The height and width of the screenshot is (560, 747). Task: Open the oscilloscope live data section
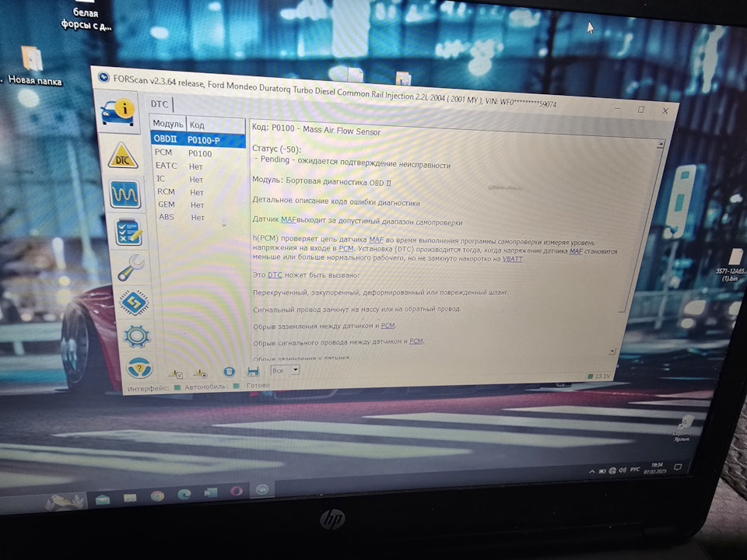[125, 194]
